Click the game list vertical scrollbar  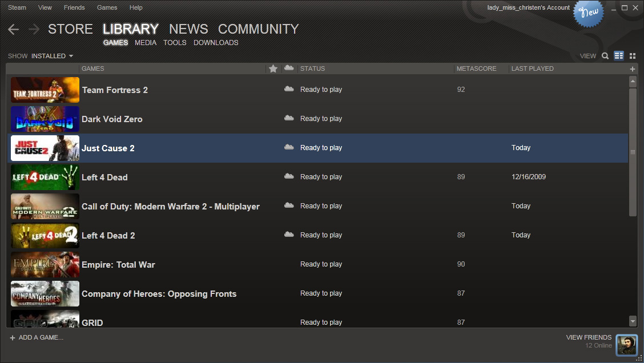point(632,152)
